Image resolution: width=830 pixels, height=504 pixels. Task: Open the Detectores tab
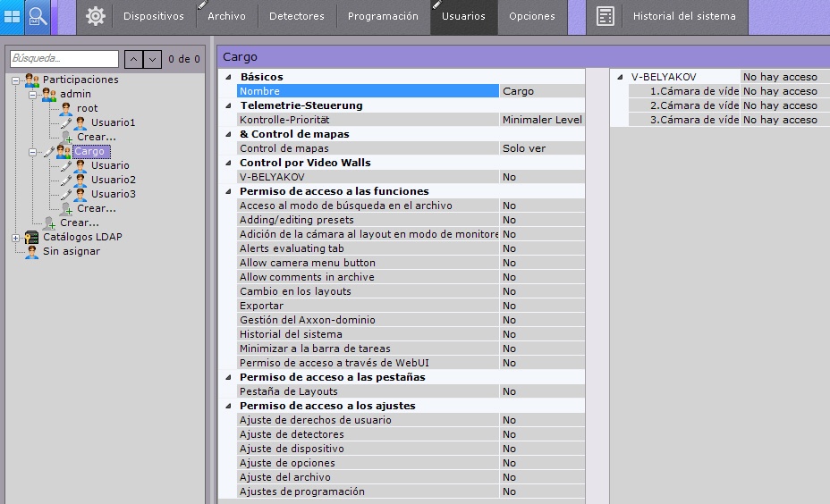click(297, 16)
